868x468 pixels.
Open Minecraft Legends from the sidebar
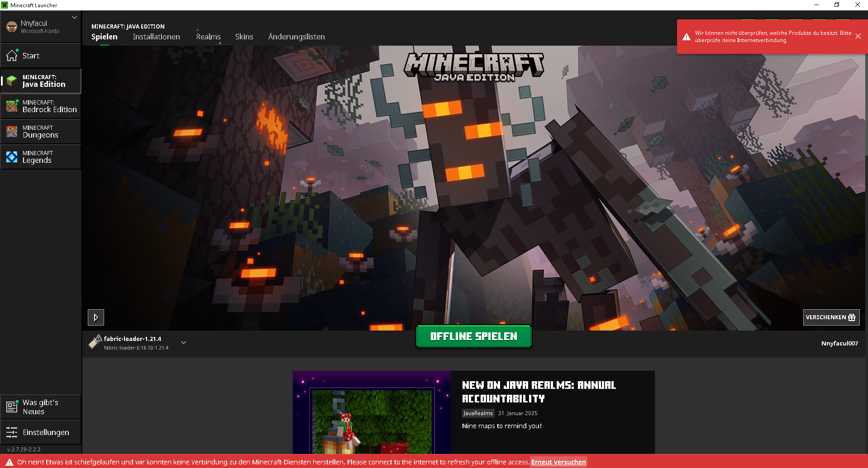coord(11,156)
